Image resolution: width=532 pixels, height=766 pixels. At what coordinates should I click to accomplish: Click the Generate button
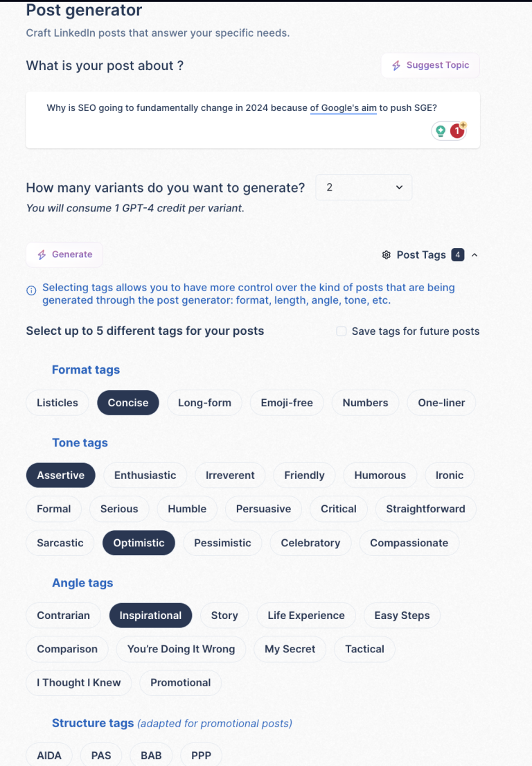[64, 254]
